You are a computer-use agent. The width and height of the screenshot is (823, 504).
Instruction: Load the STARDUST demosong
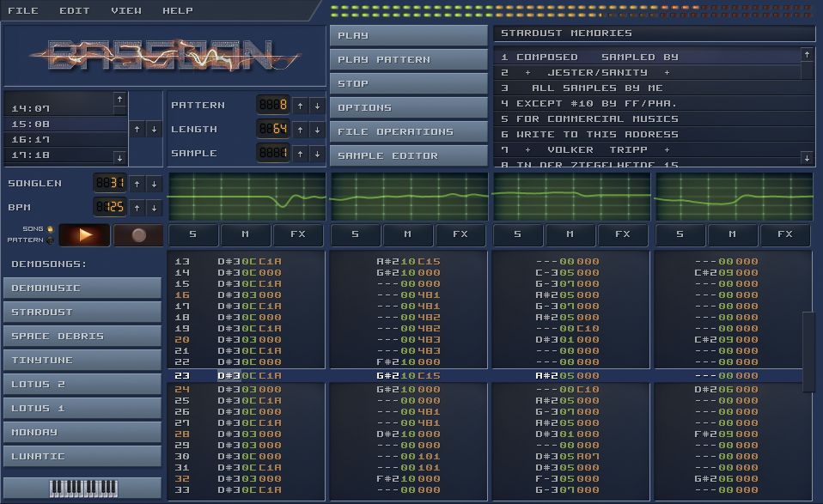coord(82,312)
